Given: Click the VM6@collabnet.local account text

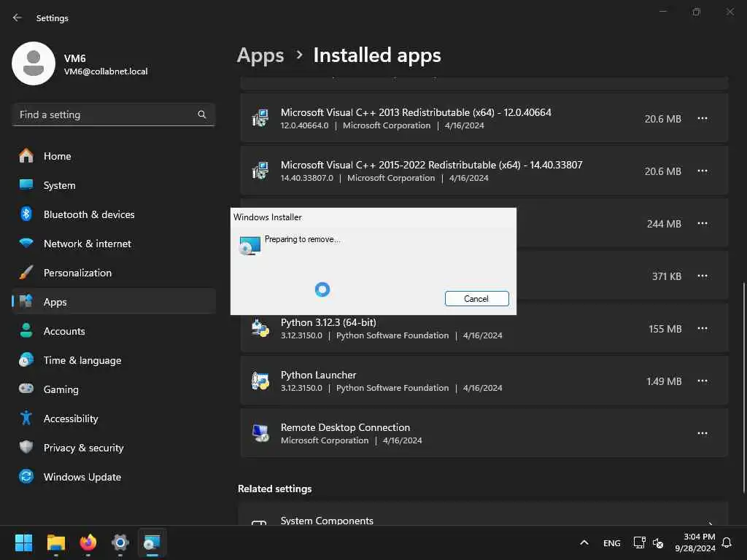Looking at the screenshot, I should coord(106,71).
